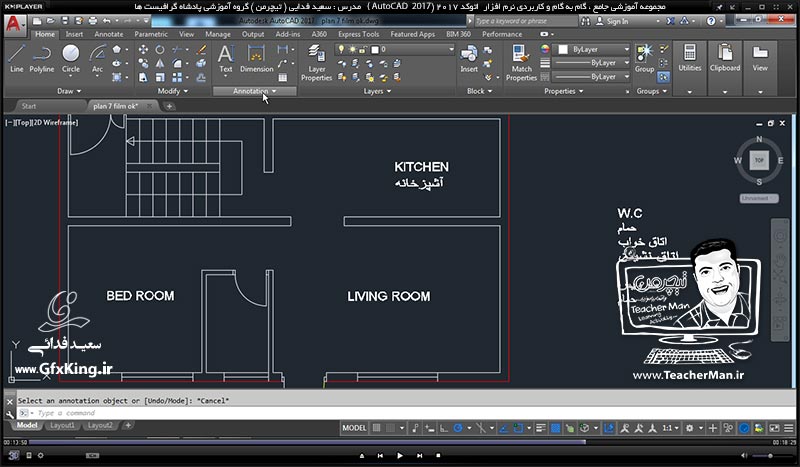800x467 pixels.
Task: Toggle grid display in status bar
Action: pyautogui.click(x=377, y=428)
